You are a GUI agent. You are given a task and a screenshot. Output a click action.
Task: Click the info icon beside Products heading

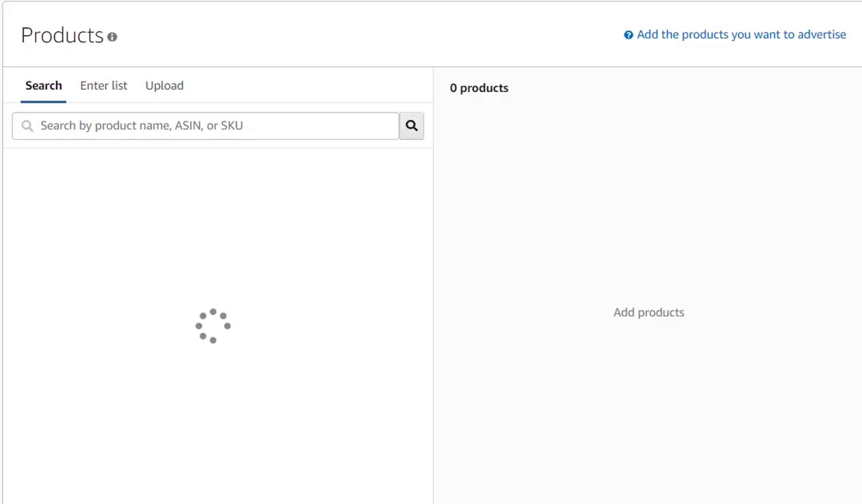point(112,37)
